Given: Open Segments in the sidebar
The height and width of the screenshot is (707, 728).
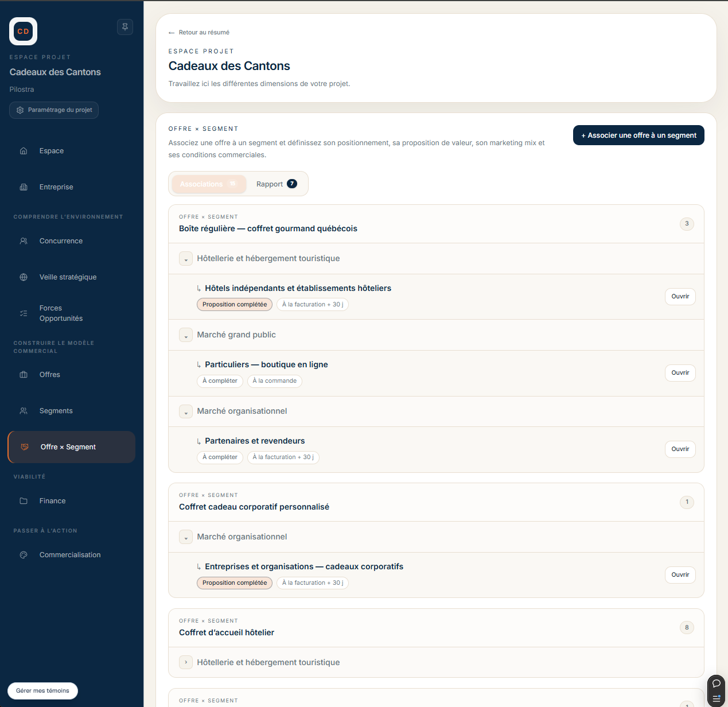Looking at the screenshot, I should [56, 411].
